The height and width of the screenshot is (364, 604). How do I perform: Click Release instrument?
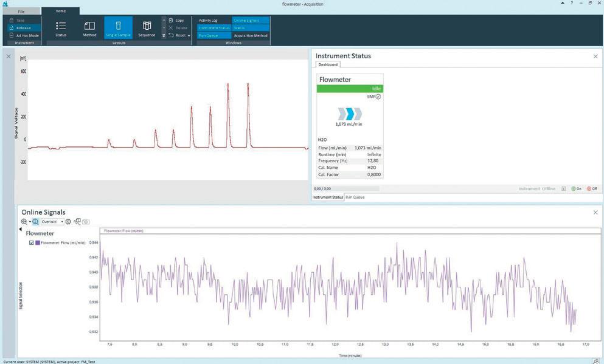tap(24, 28)
